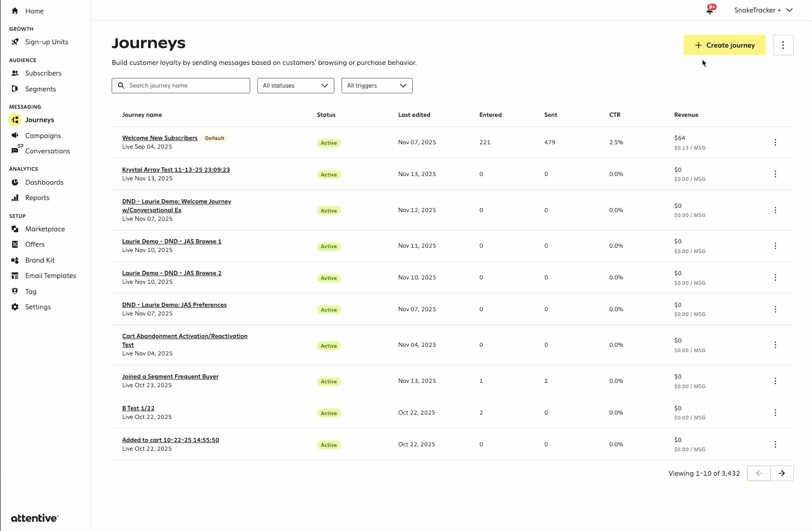Go to next page of journeys
The image size is (812, 531).
tap(782, 473)
